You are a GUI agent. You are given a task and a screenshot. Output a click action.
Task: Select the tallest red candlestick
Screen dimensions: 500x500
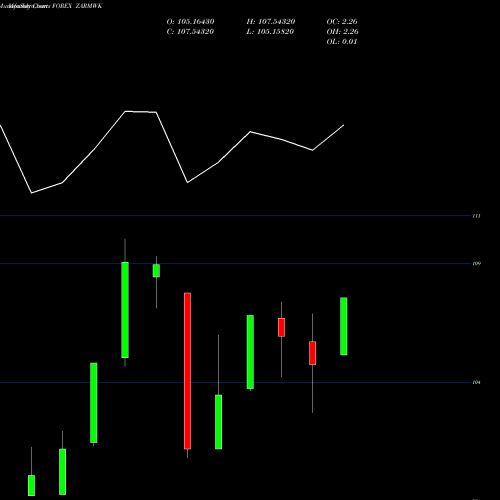click(x=187, y=371)
